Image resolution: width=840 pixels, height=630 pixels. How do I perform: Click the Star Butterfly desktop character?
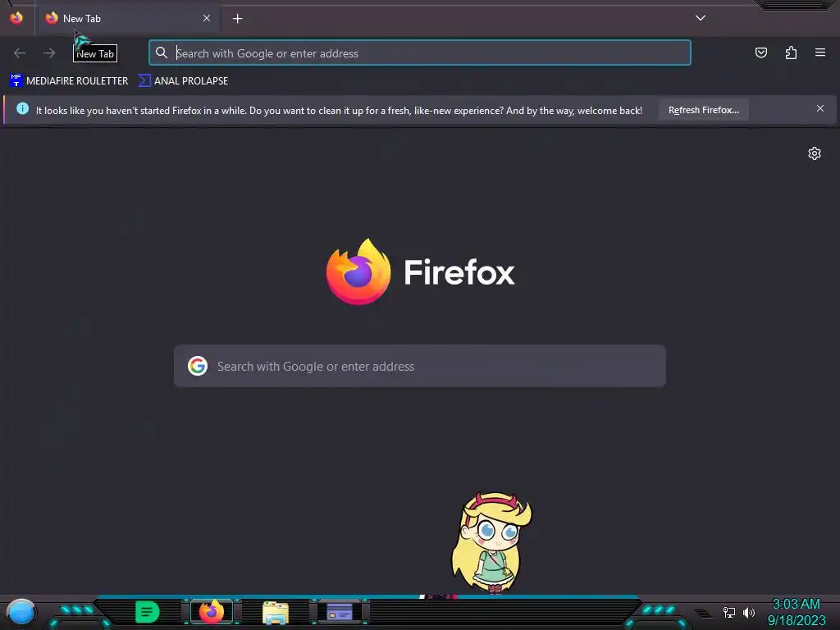491,543
